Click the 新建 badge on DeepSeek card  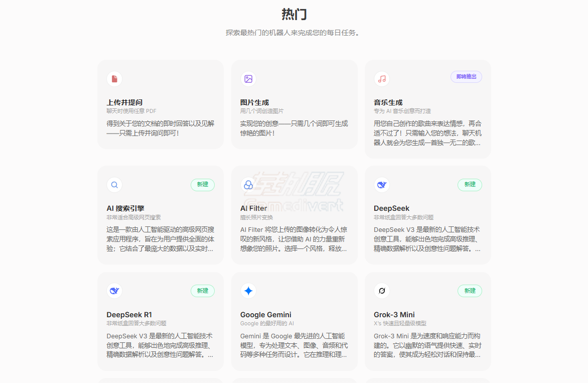point(470,185)
